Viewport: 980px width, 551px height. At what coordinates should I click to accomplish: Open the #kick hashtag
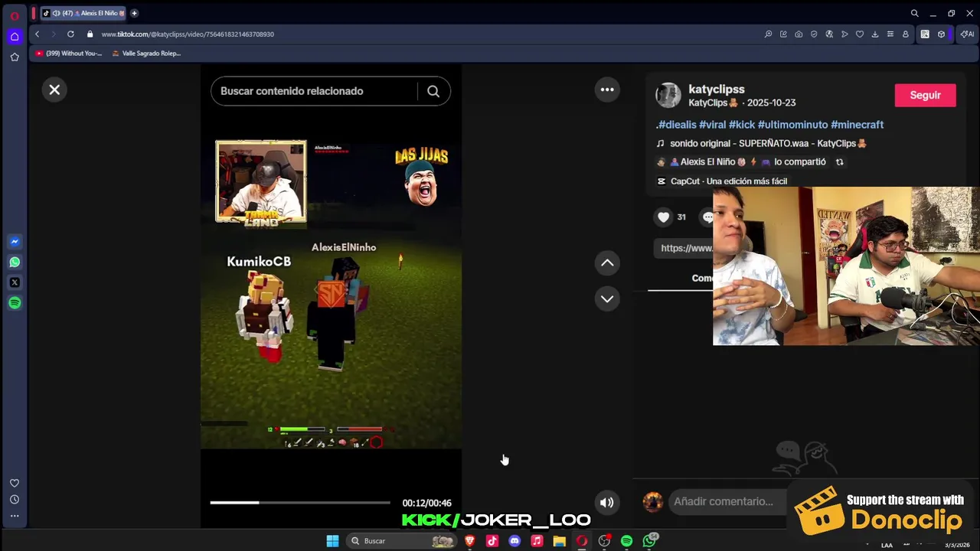coord(742,125)
